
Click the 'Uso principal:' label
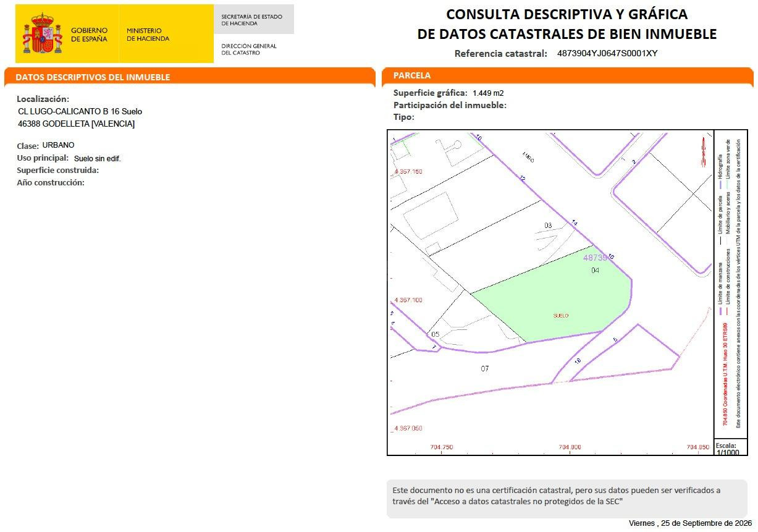click(43, 158)
